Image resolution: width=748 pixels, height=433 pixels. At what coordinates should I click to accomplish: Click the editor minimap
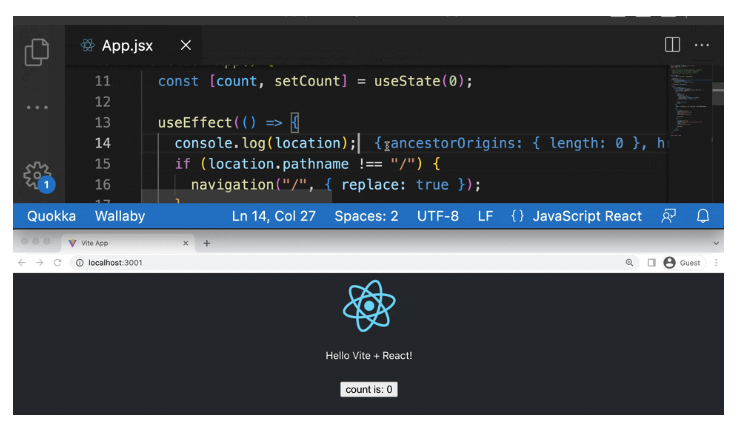tap(689, 100)
